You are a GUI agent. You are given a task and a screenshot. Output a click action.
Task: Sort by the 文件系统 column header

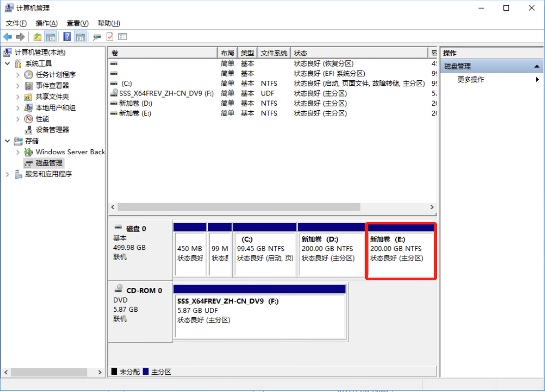274,53
